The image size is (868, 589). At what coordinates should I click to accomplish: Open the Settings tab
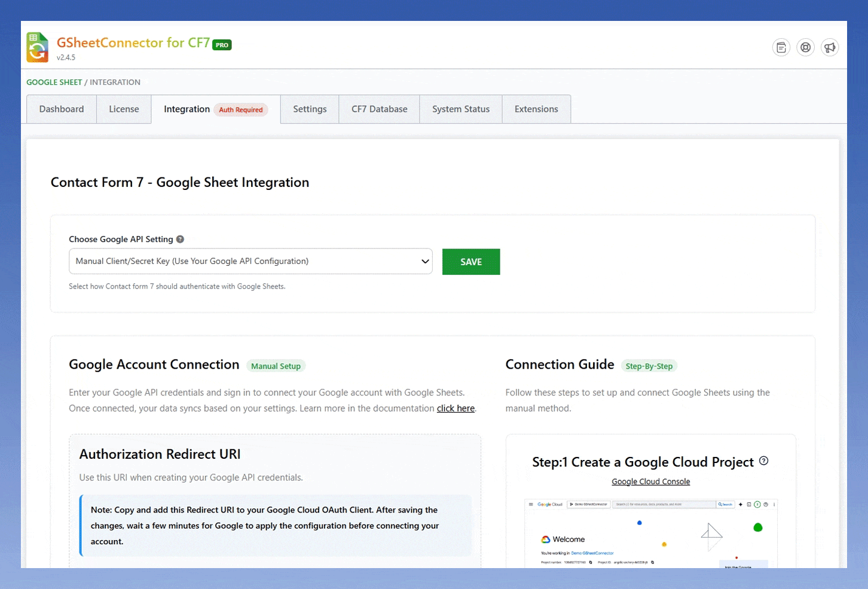point(310,109)
